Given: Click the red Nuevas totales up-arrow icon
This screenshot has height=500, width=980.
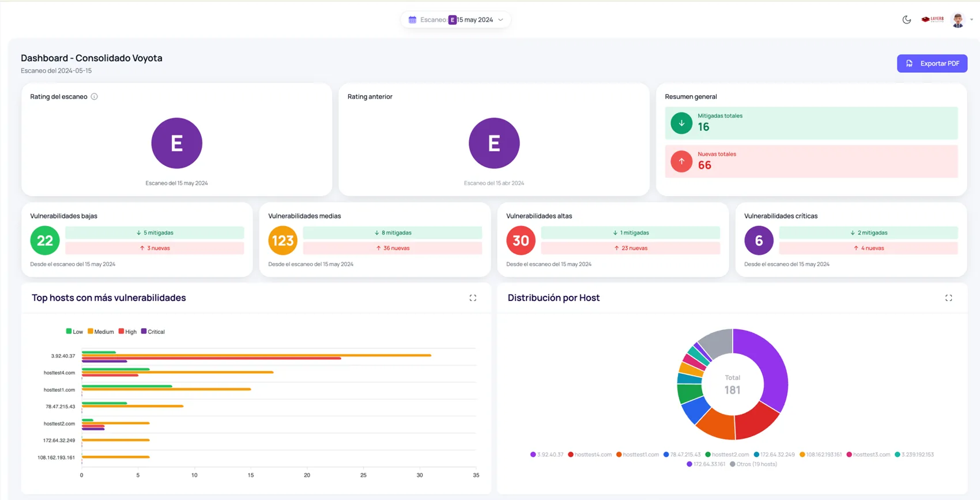Looking at the screenshot, I should (x=681, y=161).
